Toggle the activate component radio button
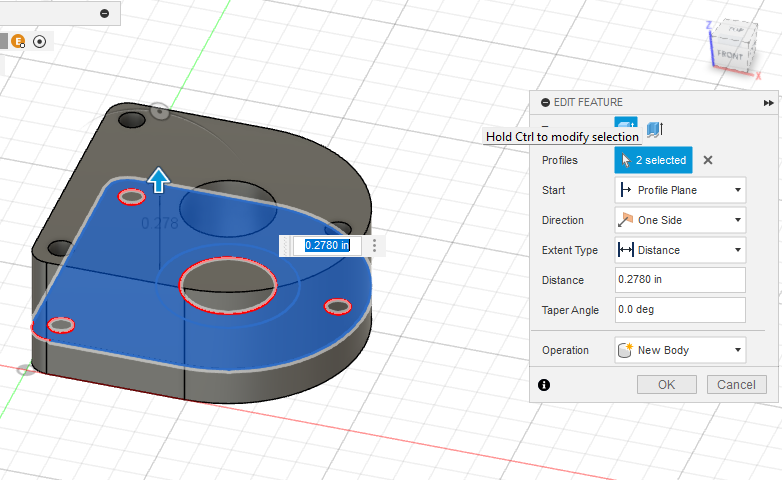The width and height of the screenshot is (782, 480). 39,41
